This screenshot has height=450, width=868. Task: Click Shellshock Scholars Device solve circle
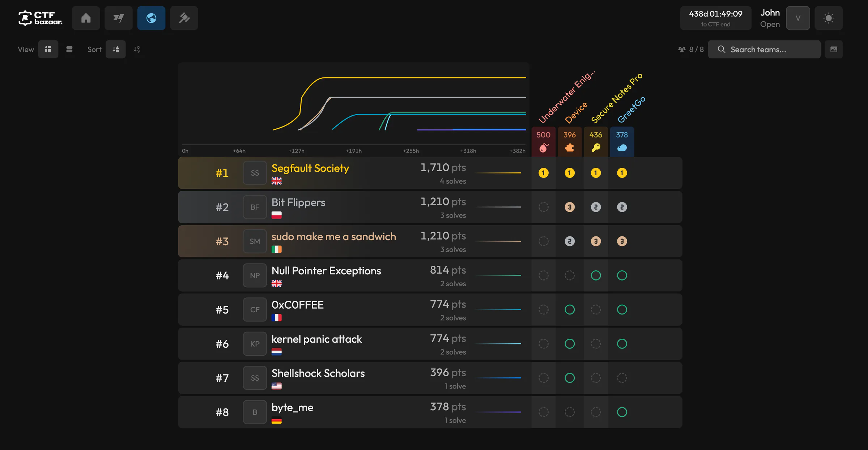(x=570, y=378)
